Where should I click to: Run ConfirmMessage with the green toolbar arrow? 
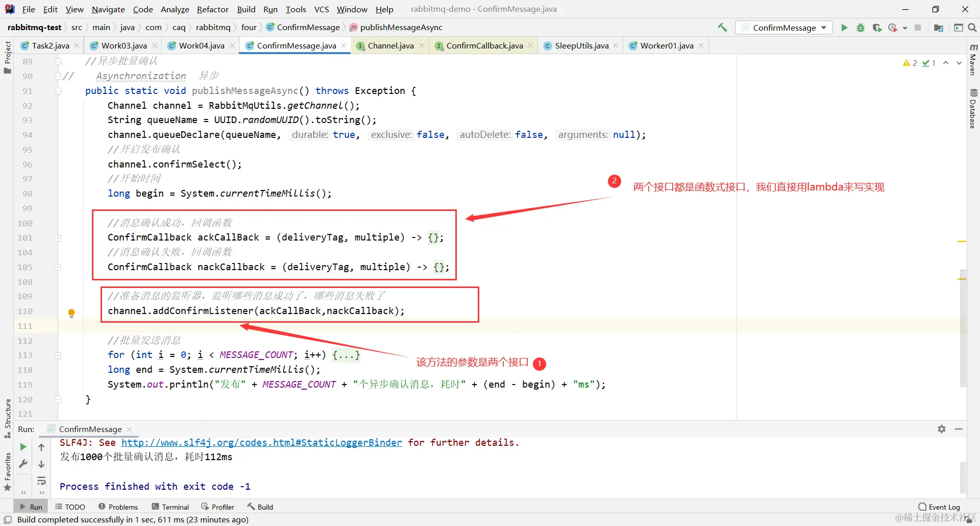pos(844,28)
